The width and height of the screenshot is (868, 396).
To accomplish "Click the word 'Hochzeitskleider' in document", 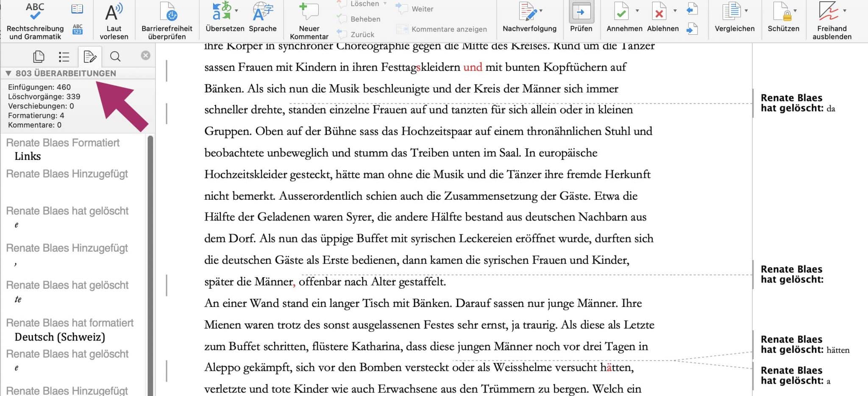I will click(246, 174).
